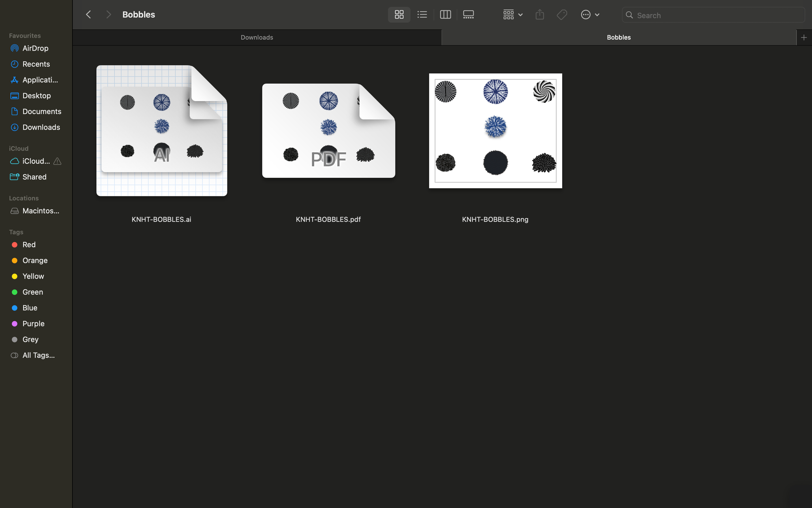812x508 pixels.
Task: Switch to column view
Action: 445,14
